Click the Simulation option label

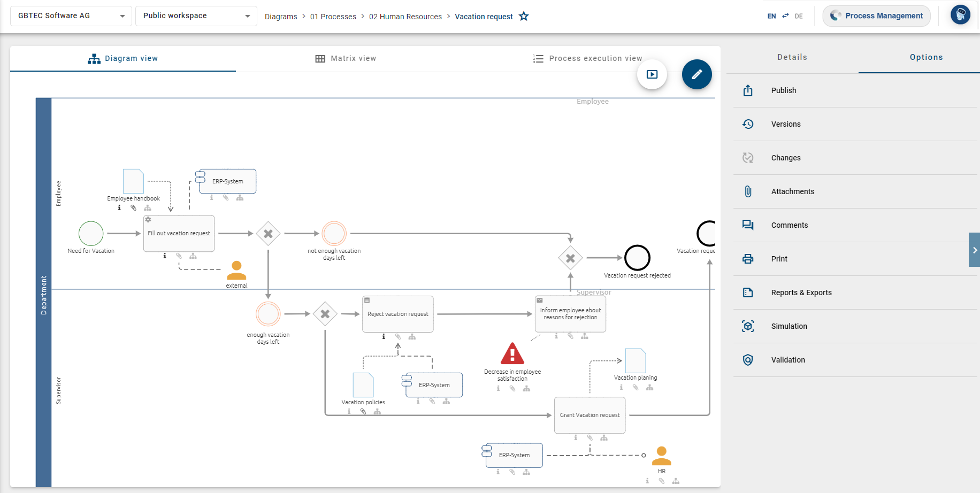coord(789,326)
